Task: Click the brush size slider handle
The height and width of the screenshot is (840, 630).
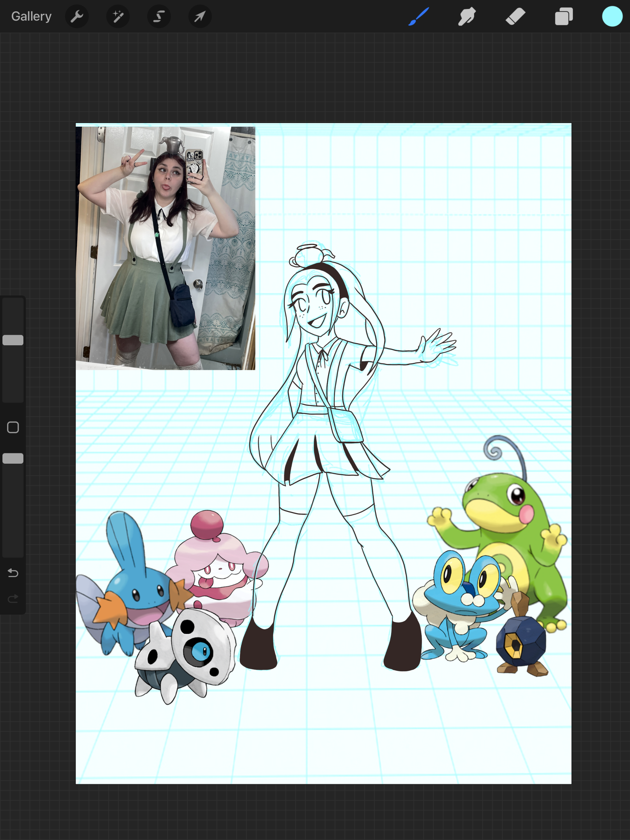Action: click(x=13, y=340)
